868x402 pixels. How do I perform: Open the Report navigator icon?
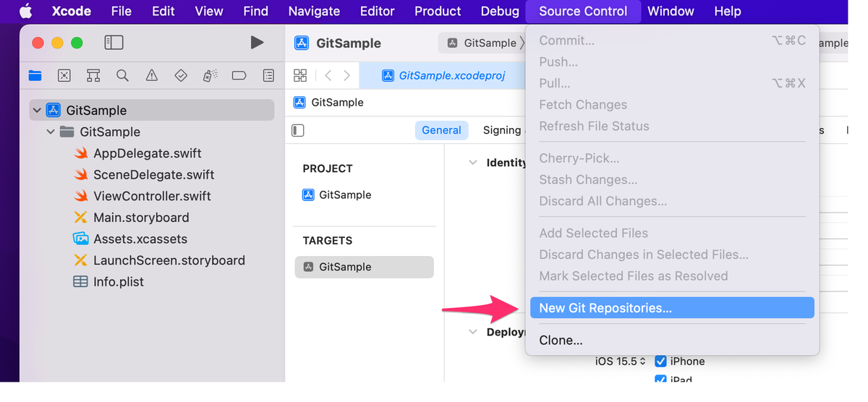[x=268, y=75]
